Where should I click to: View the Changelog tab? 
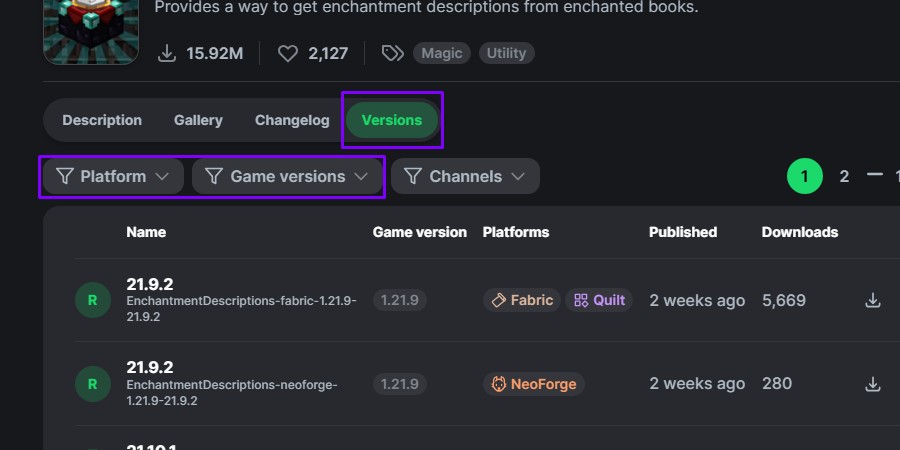point(292,120)
